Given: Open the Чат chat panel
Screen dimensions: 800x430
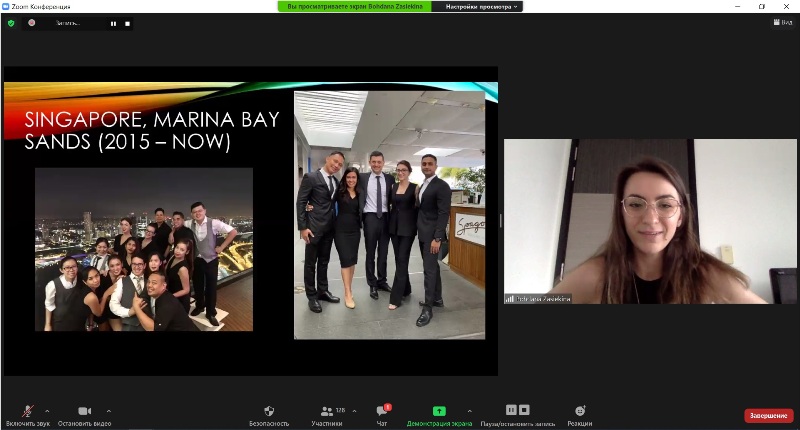Looking at the screenshot, I should click(x=382, y=414).
